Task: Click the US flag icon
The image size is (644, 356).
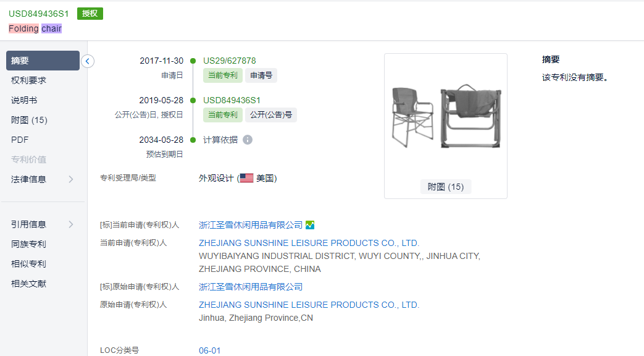Action: pos(246,178)
